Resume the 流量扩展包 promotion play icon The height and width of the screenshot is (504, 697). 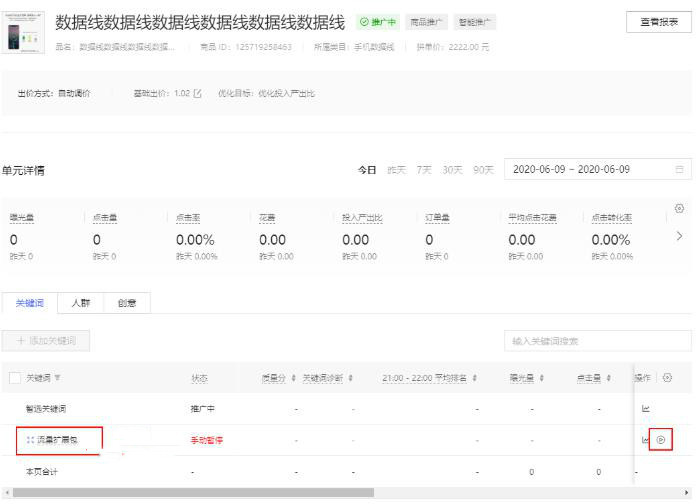(x=661, y=440)
